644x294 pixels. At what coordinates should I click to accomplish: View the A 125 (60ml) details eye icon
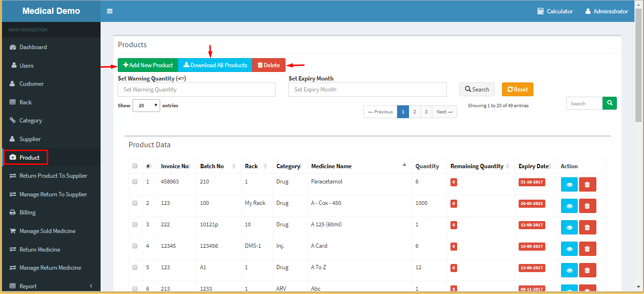click(x=569, y=227)
